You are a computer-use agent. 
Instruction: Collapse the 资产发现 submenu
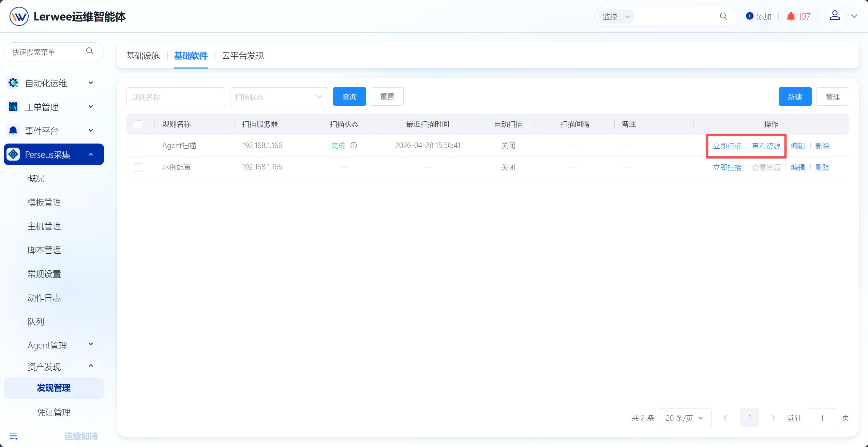pos(91,366)
